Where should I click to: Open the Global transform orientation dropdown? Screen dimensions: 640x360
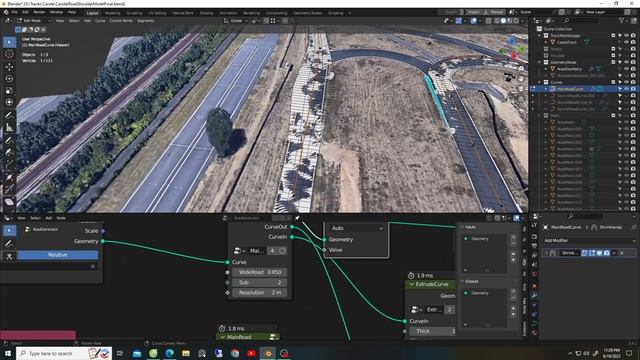click(236, 21)
